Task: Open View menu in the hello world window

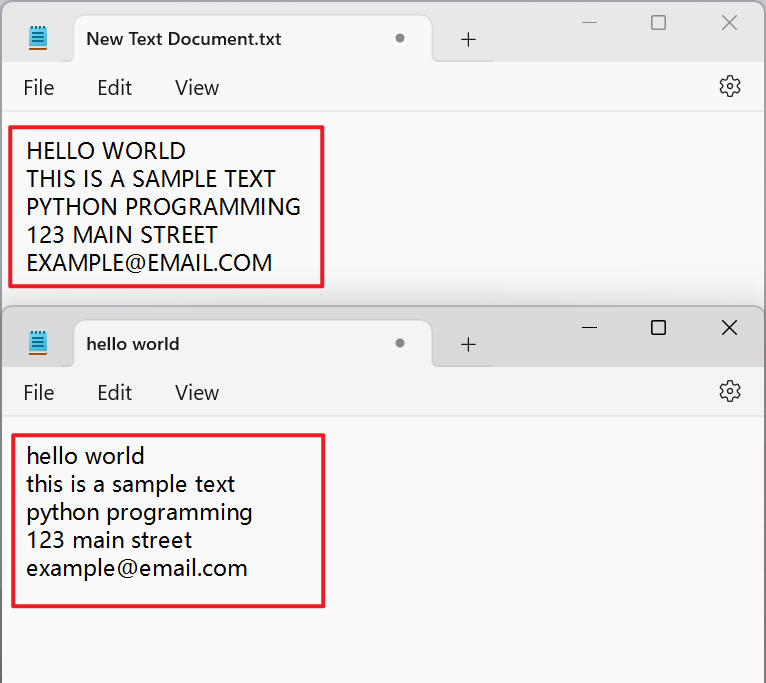Action: coord(196,393)
